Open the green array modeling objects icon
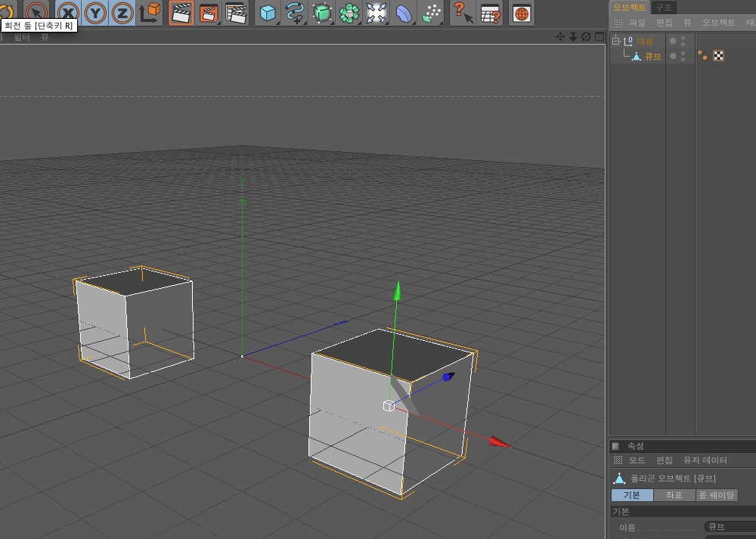Viewport: 756px width, 539px height. (349, 13)
